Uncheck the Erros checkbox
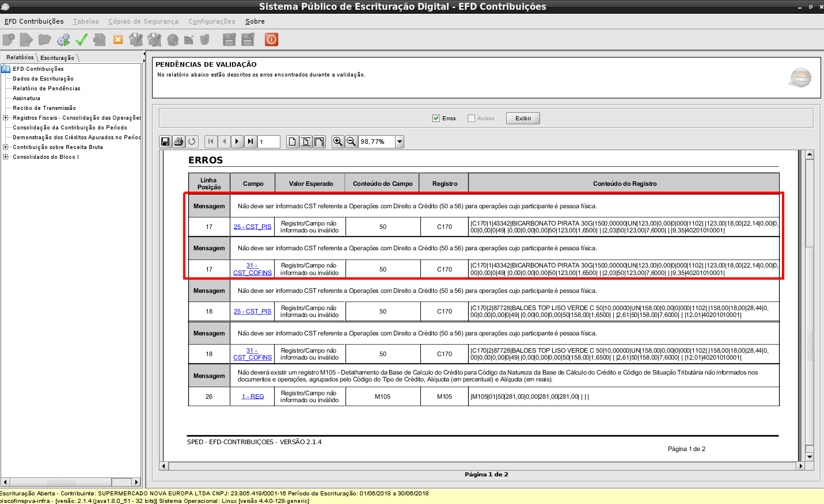The image size is (824, 504). [436, 119]
